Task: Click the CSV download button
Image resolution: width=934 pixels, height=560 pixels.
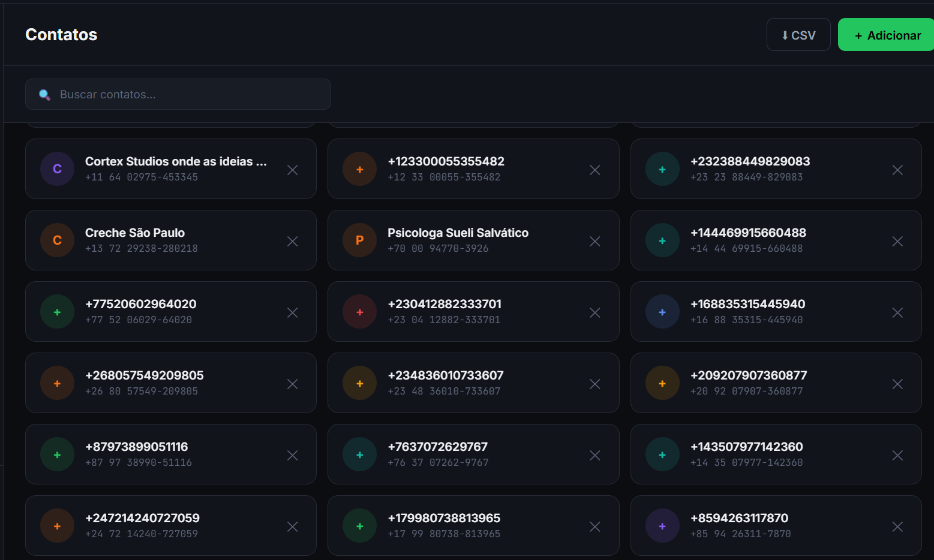Action: (798, 35)
